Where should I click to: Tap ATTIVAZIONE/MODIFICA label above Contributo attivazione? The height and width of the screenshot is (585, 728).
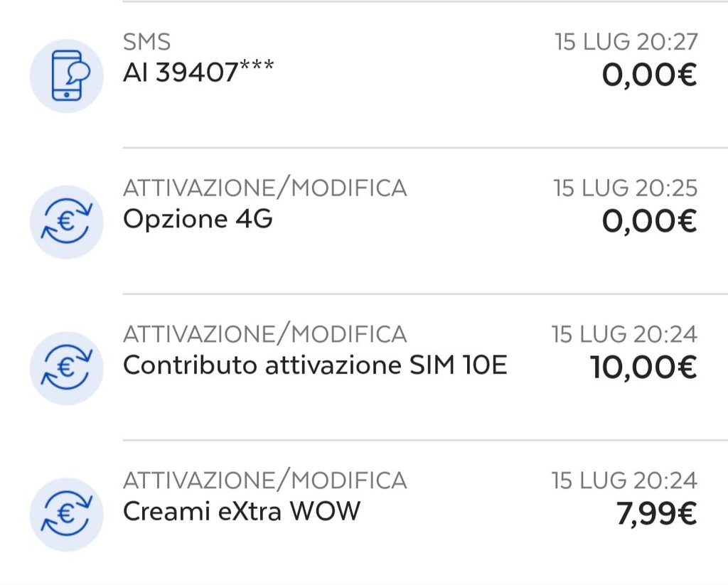[x=265, y=334]
